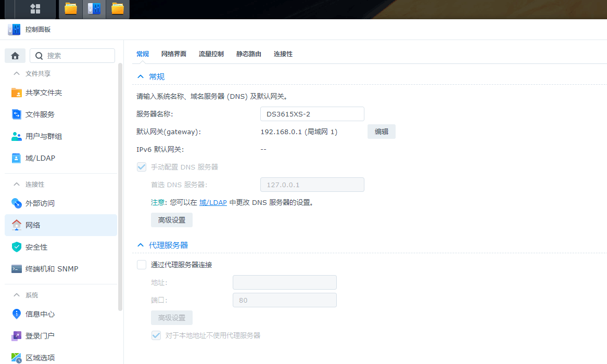Select User & Group (用户与群组) icon
The image size is (607, 364).
[17, 136]
